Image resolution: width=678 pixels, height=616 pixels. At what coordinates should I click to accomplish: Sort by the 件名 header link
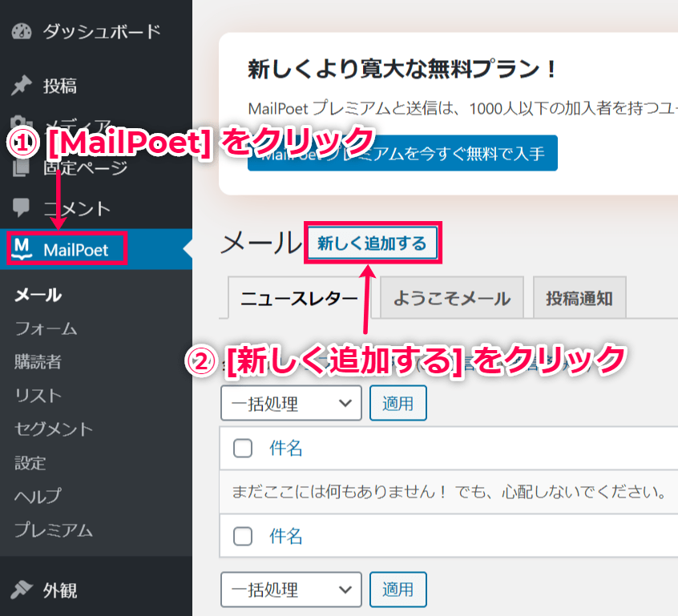click(x=286, y=448)
